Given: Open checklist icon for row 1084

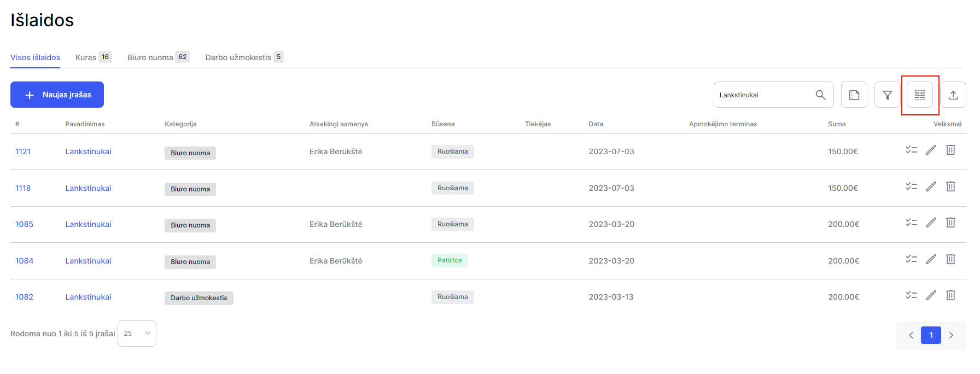Looking at the screenshot, I should pyautogui.click(x=911, y=259).
